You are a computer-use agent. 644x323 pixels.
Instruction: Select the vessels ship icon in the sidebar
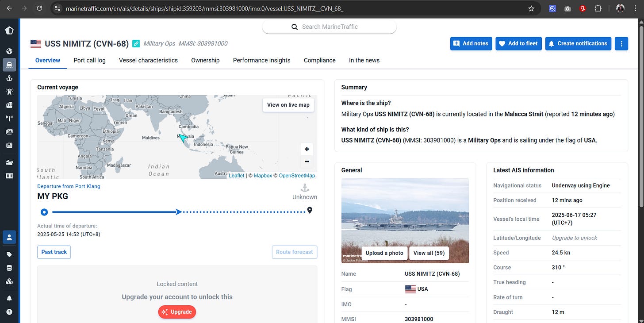tap(9, 65)
